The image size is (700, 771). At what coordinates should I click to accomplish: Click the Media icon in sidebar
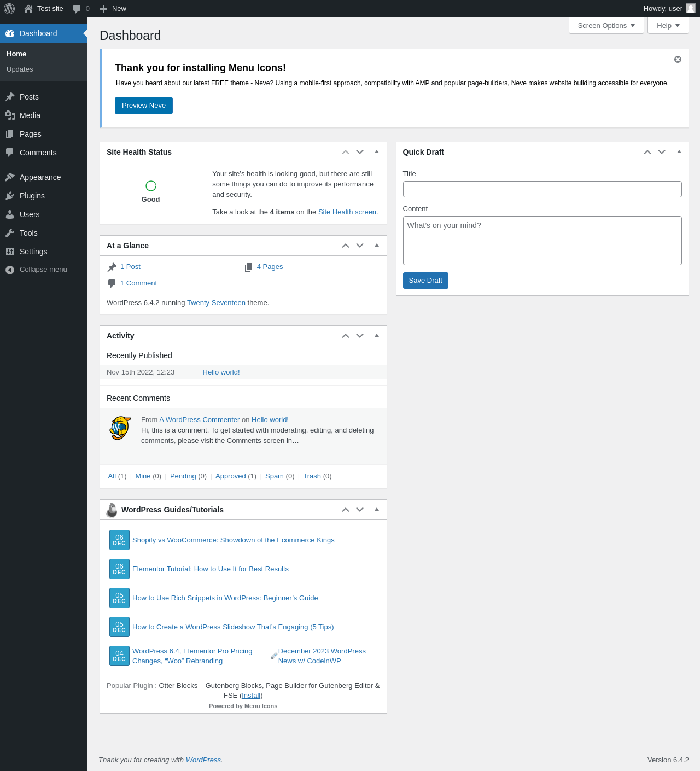pos(10,115)
